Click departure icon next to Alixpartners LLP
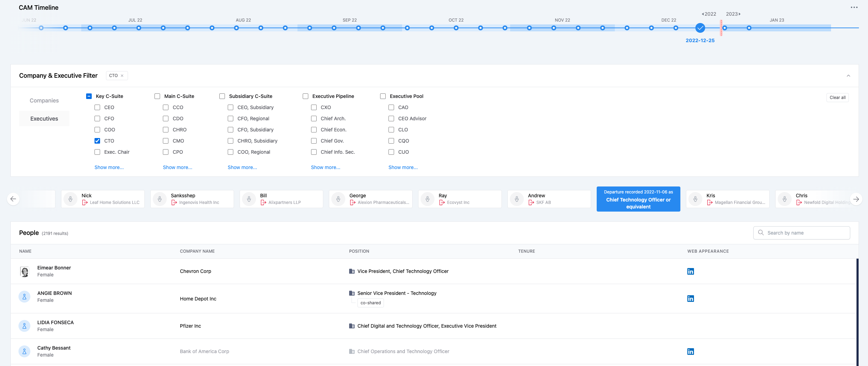 pos(263,203)
